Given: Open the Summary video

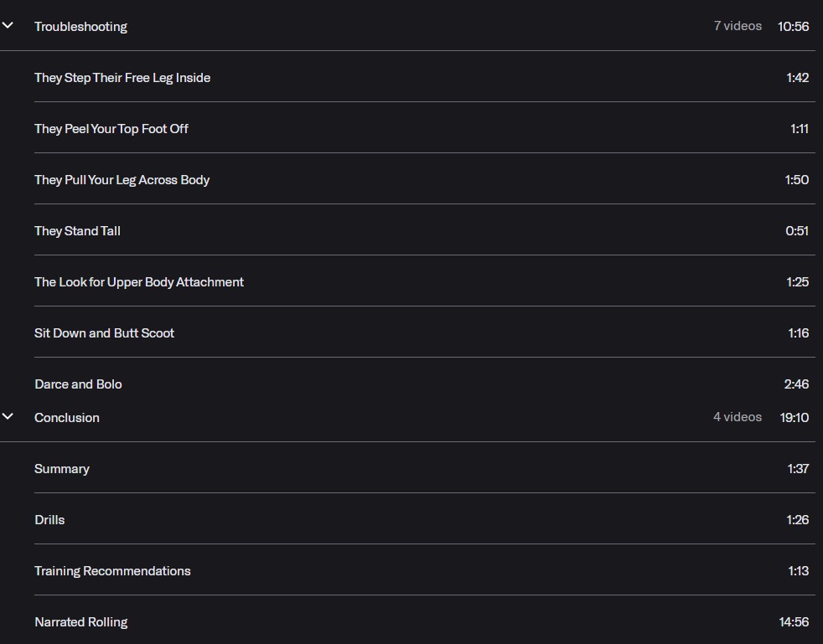Looking at the screenshot, I should click(x=62, y=469).
